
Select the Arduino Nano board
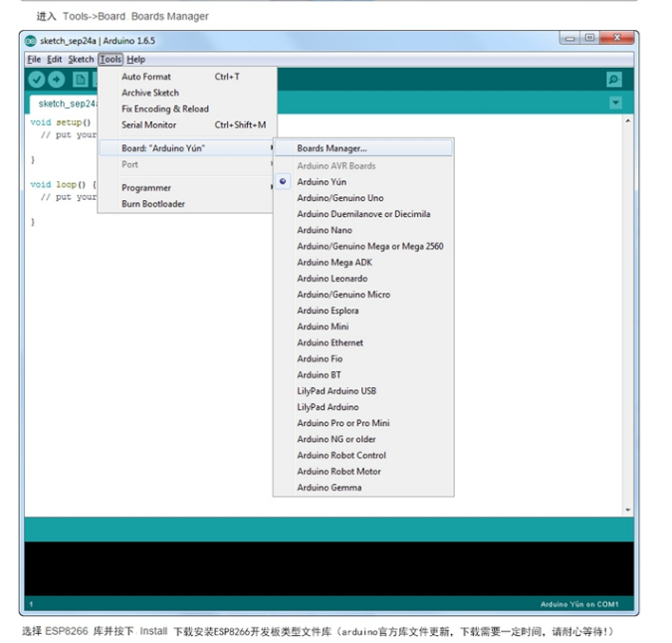(x=363, y=230)
